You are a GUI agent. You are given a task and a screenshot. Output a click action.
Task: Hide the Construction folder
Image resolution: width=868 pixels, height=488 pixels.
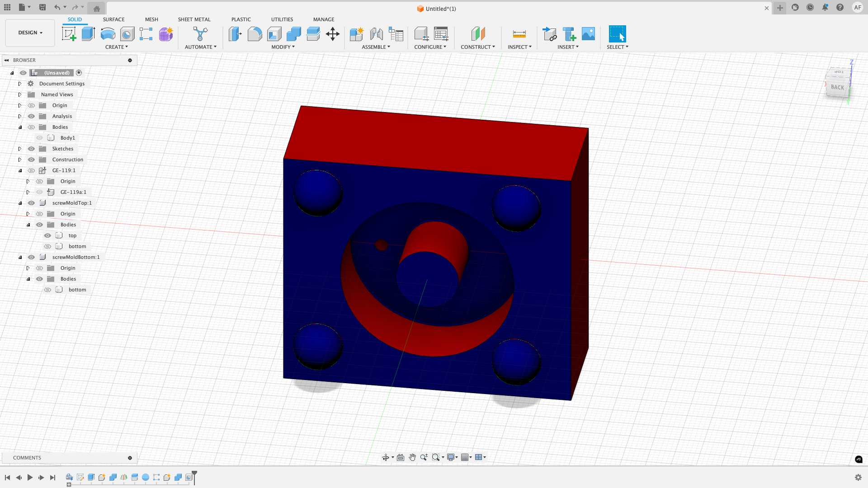pos(31,160)
